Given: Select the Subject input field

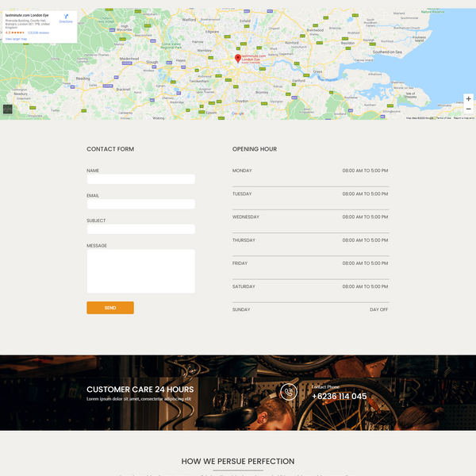Looking at the screenshot, I should pos(140,229).
